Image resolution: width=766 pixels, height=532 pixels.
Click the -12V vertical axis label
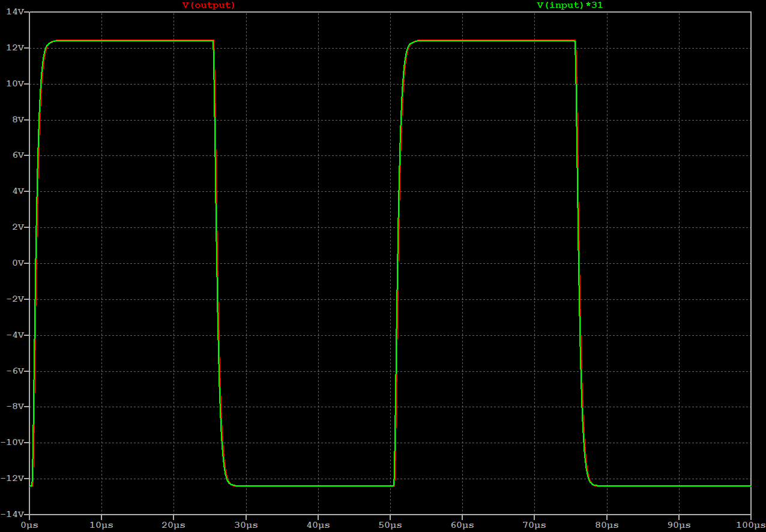13,479
